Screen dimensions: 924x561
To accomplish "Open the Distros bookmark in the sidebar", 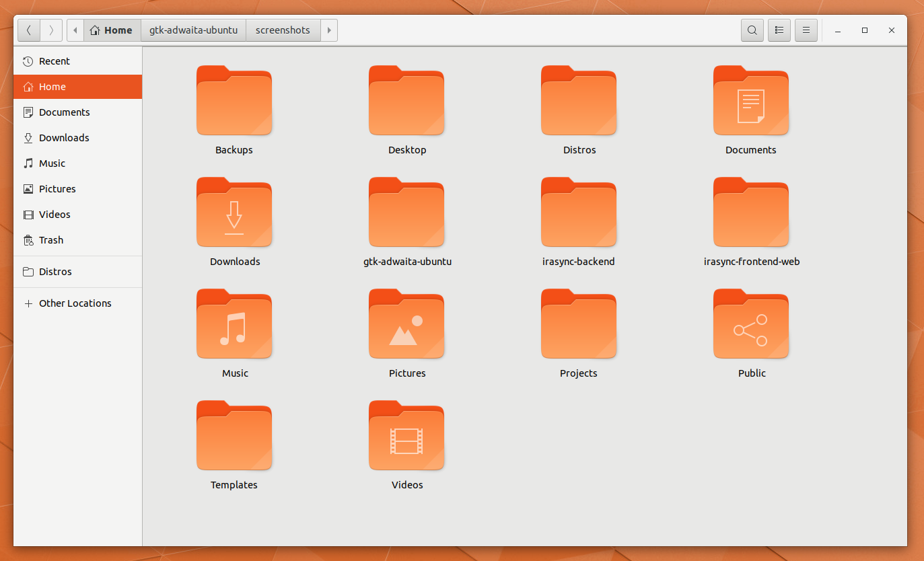I will coord(55,272).
